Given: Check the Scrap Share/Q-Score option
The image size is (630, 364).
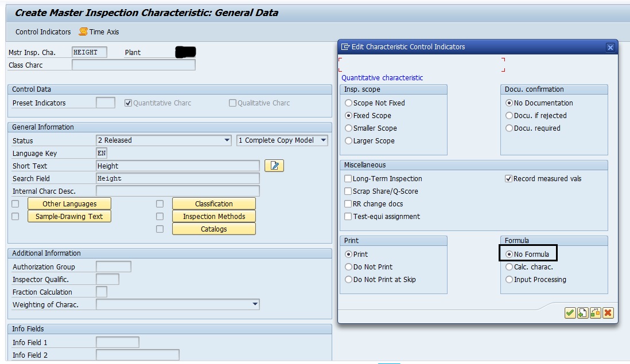Looking at the screenshot, I should point(347,191).
